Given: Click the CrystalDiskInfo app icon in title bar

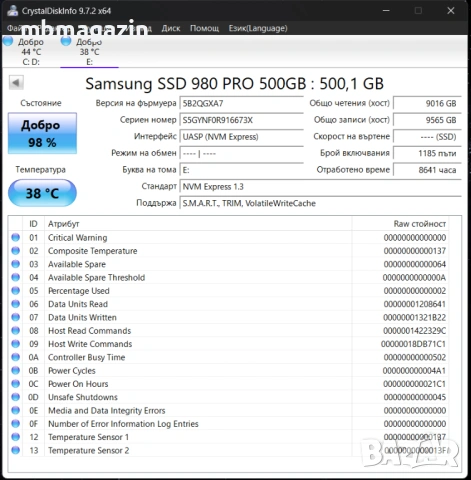Looking at the screenshot, I should click(x=13, y=10).
